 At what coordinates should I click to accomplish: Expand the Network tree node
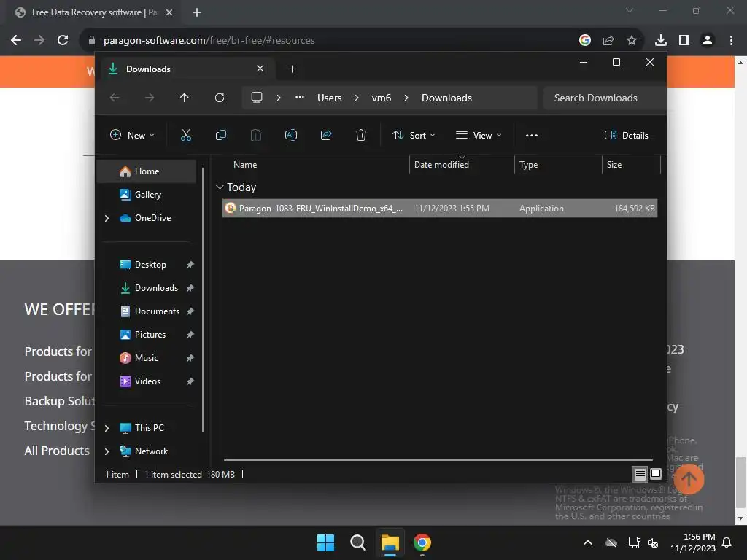107,451
